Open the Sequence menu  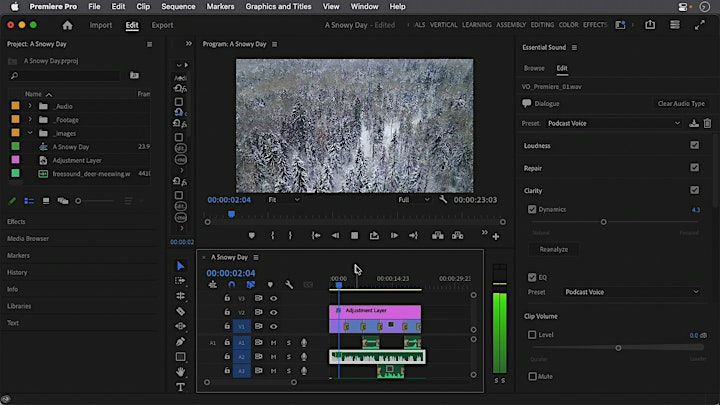[178, 6]
